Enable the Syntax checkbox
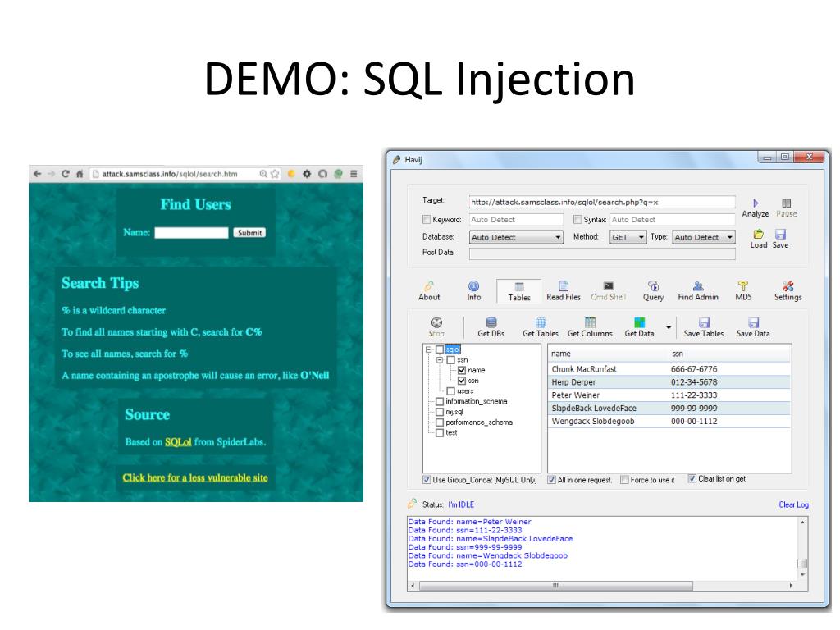This screenshot has height=630, width=840. (x=577, y=219)
